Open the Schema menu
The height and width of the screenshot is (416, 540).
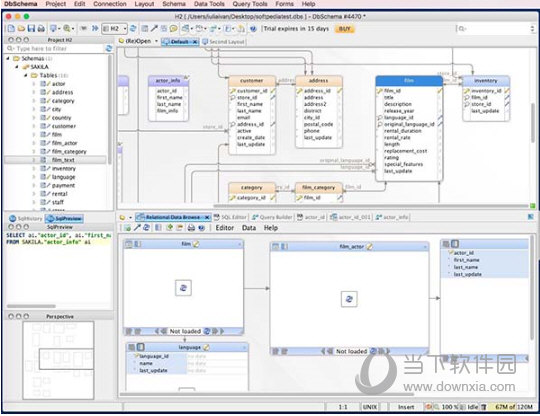pyautogui.click(x=174, y=4)
